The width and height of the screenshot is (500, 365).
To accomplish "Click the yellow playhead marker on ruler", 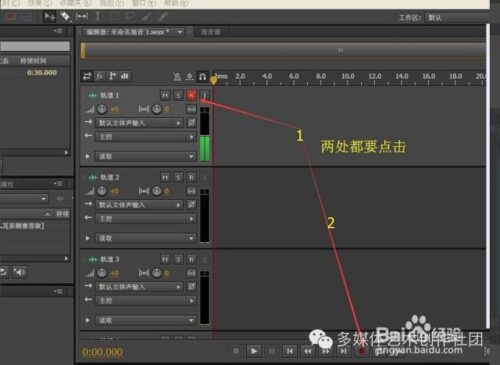I will (x=213, y=80).
